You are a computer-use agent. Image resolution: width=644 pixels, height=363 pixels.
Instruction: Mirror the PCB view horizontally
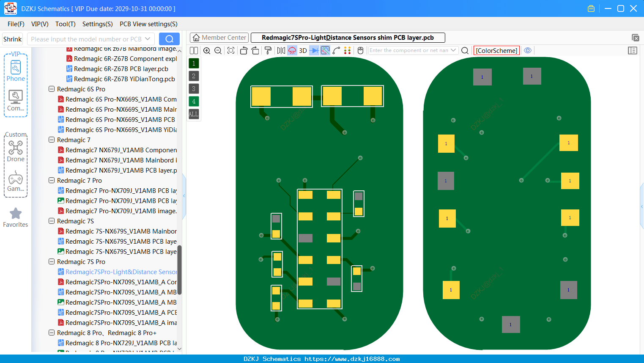point(281,50)
